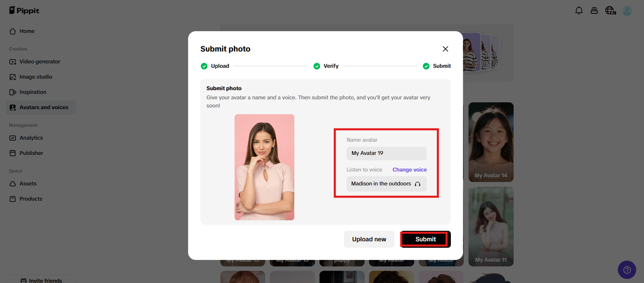The image size is (644, 283).
Task: Click the uploaded woman photo preview
Action: coord(264,167)
